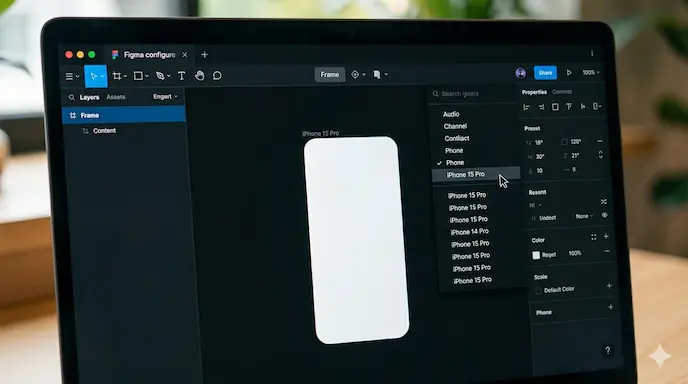This screenshot has width=688, height=384.
Task: Click the minus icon next to the 120° value
Action: point(599,141)
